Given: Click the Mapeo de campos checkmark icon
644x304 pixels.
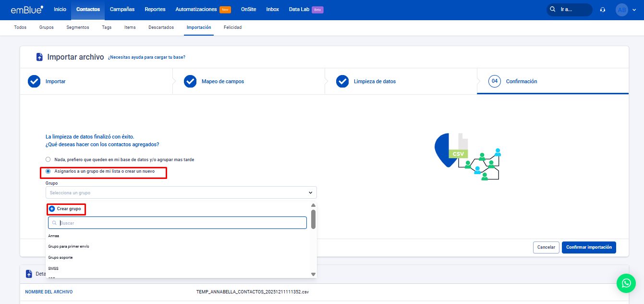Looking at the screenshot, I should tap(190, 81).
